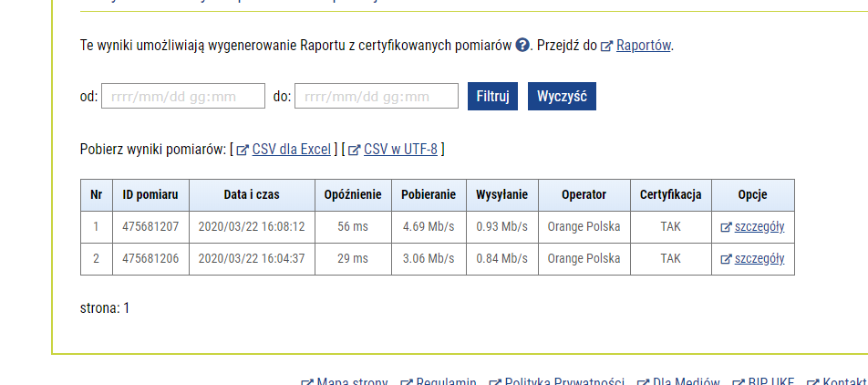
Task: Download CSV w UTF-8 file
Action: click(x=400, y=150)
